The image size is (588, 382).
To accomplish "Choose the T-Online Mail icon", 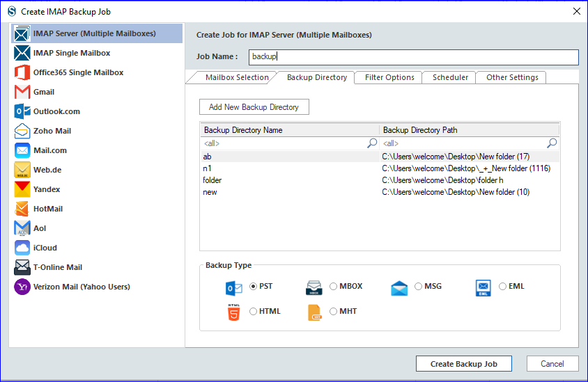I will (x=22, y=267).
